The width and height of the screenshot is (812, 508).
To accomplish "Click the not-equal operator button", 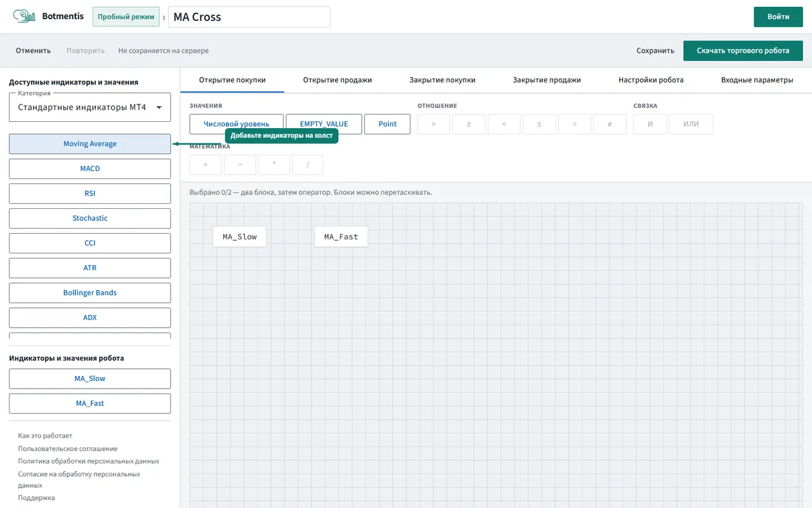I will pyautogui.click(x=610, y=124).
